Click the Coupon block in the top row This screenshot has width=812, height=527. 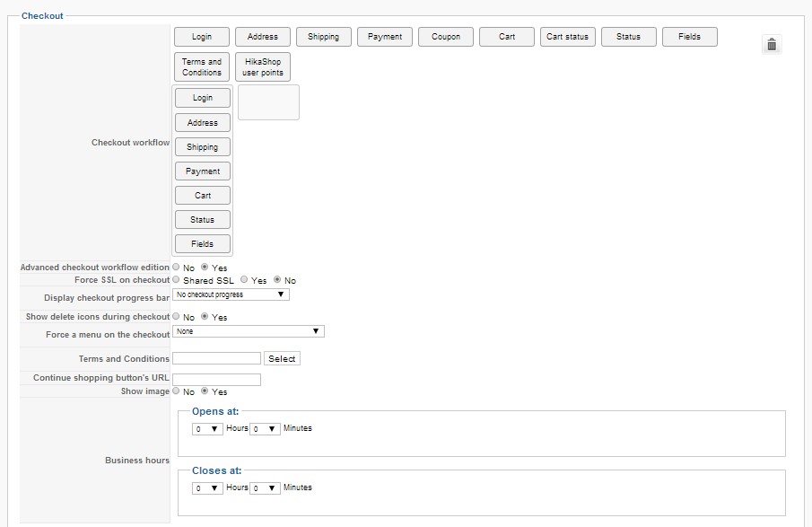[446, 37]
